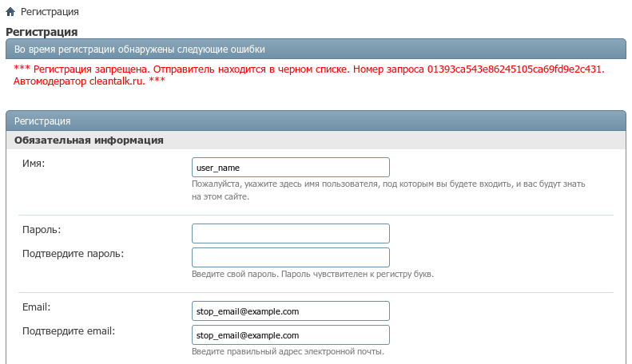Focus the empty Пароль input field
The height and width of the screenshot is (364, 632).
(290, 233)
